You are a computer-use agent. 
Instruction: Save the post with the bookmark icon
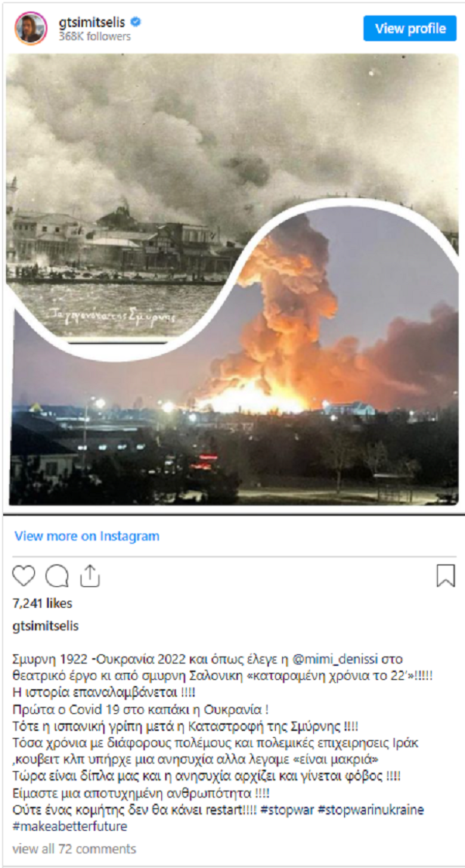[446, 576]
